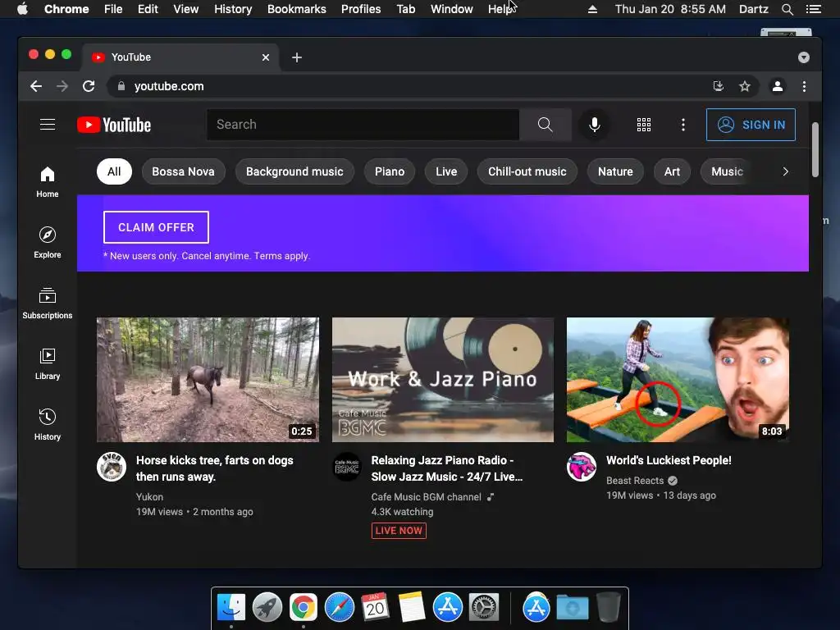Image resolution: width=840 pixels, height=630 pixels.
Task: Open YouTube settings three-dot menu
Action: point(682,125)
